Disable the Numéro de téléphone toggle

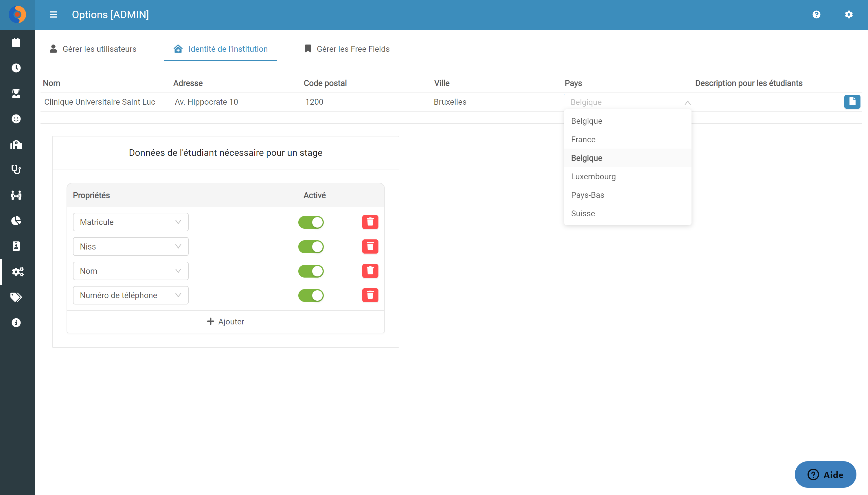tap(311, 295)
